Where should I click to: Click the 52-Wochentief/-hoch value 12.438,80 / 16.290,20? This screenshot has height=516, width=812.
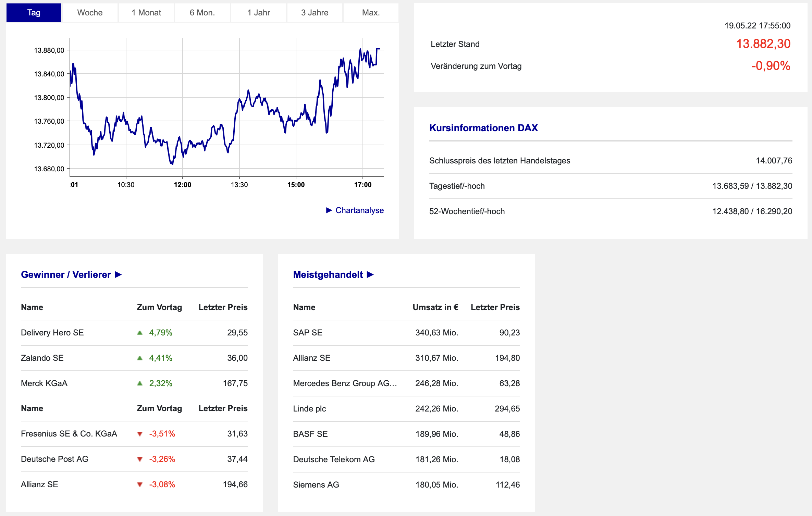pyautogui.click(x=752, y=211)
